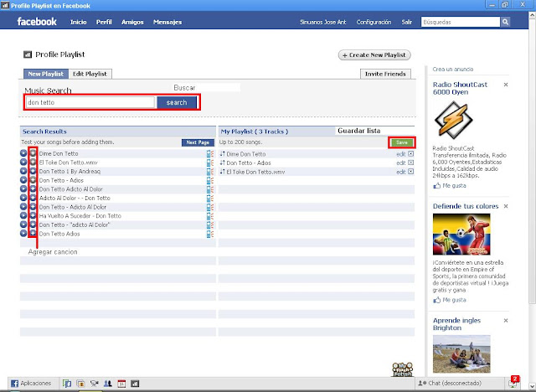Open Mensajes in Facebook navigation

[x=167, y=22]
